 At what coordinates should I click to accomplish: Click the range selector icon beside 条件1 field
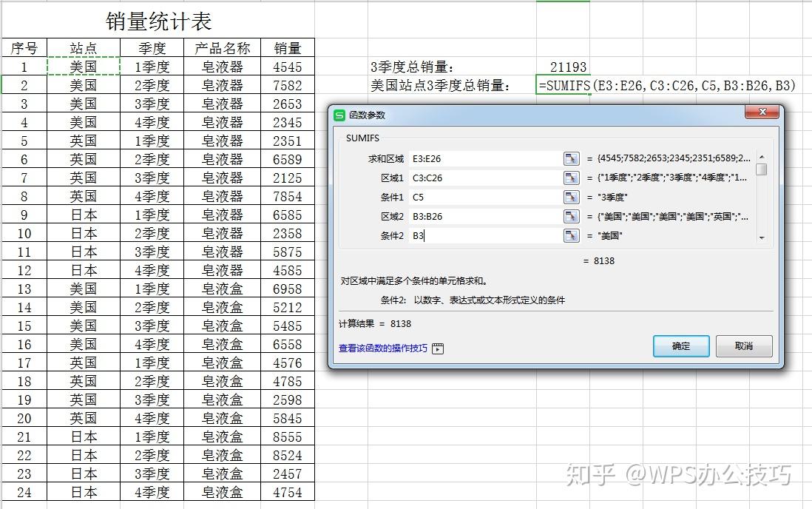pyautogui.click(x=572, y=197)
